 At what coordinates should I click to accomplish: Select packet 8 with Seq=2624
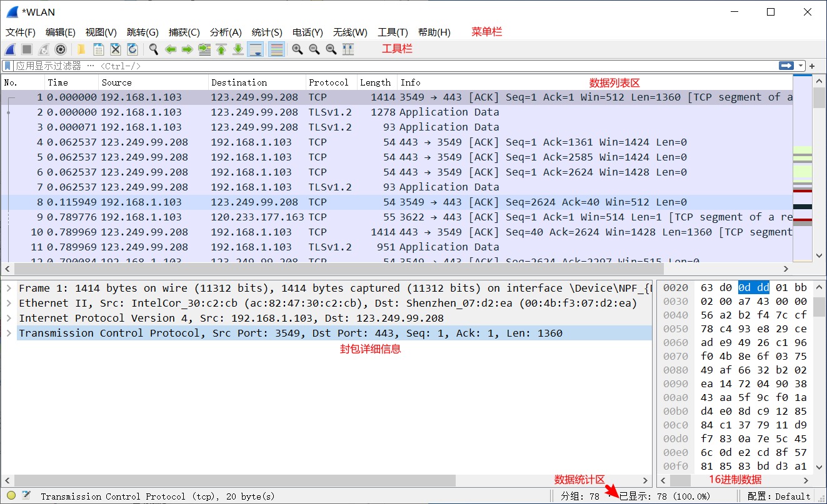pyautogui.click(x=396, y=202)
